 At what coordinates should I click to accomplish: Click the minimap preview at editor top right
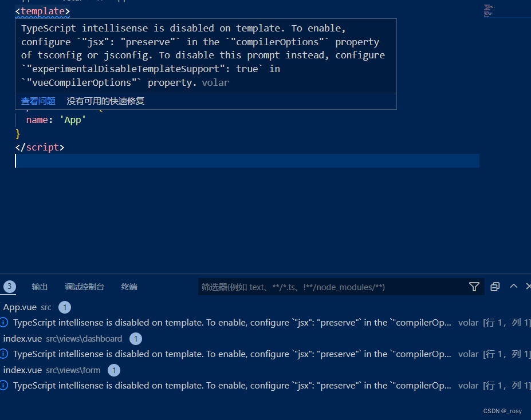pyautogui.click(x=489, y=11)
